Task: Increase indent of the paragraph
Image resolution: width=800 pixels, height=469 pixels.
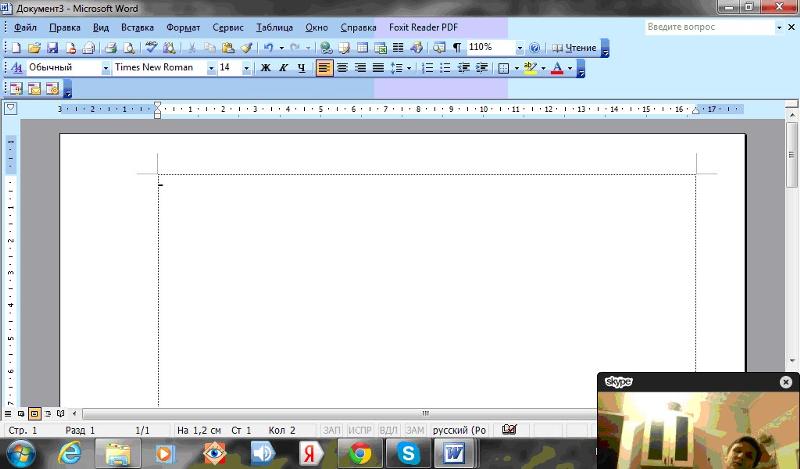Action: coord(482,67)
